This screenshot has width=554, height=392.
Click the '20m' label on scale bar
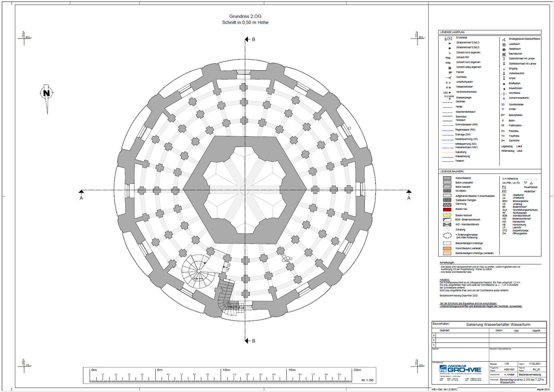(x=357, y=370)
